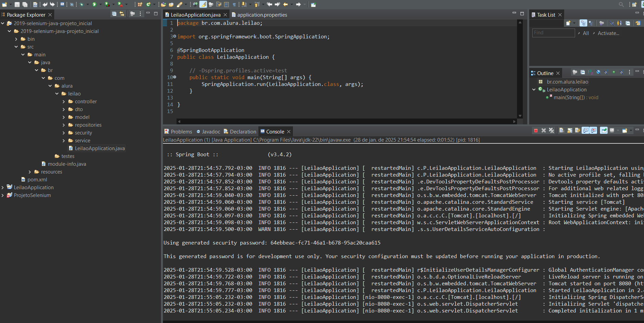Click the green Run button in toolbar

(x=94, y=4)
